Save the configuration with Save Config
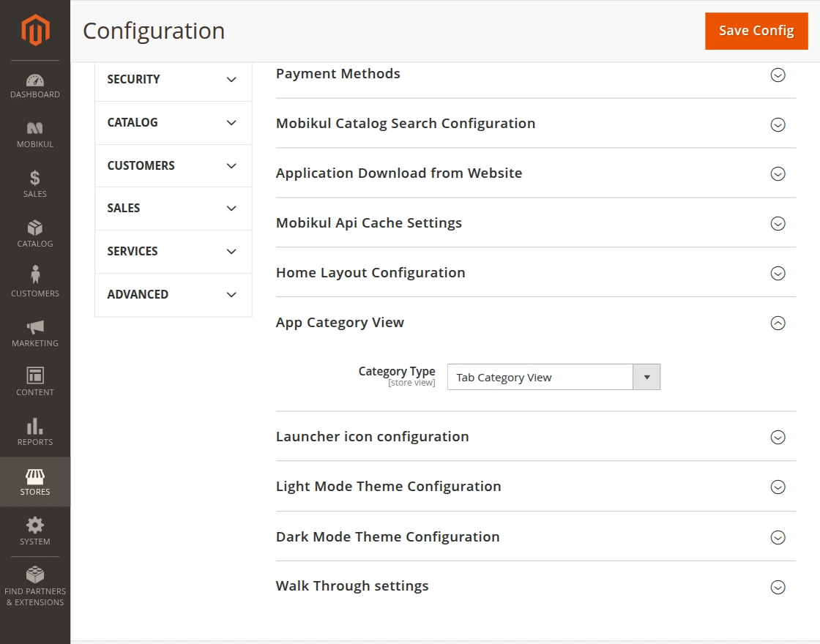Viewport: 820px width, 644px height. 756,31
